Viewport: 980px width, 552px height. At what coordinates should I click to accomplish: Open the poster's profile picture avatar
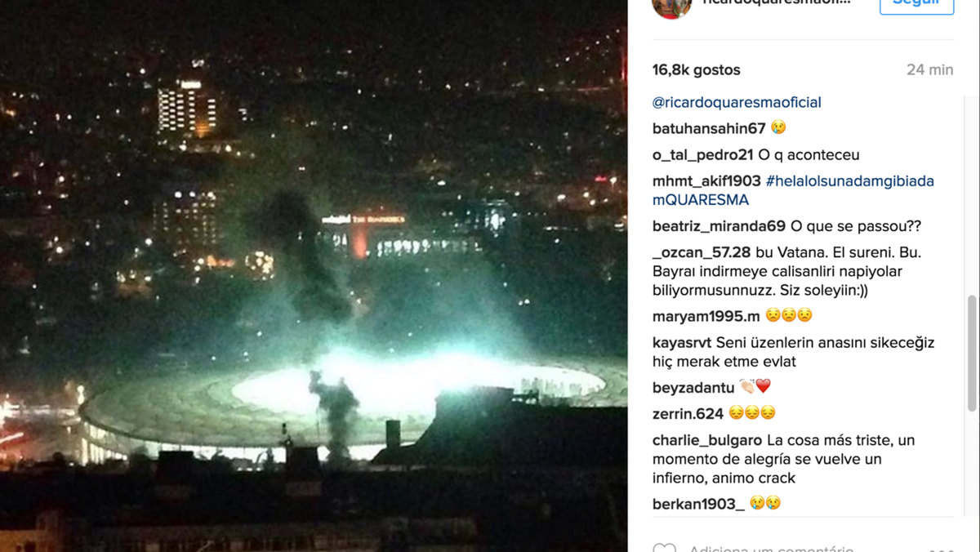pyautogui.click(x=671, y=7)
